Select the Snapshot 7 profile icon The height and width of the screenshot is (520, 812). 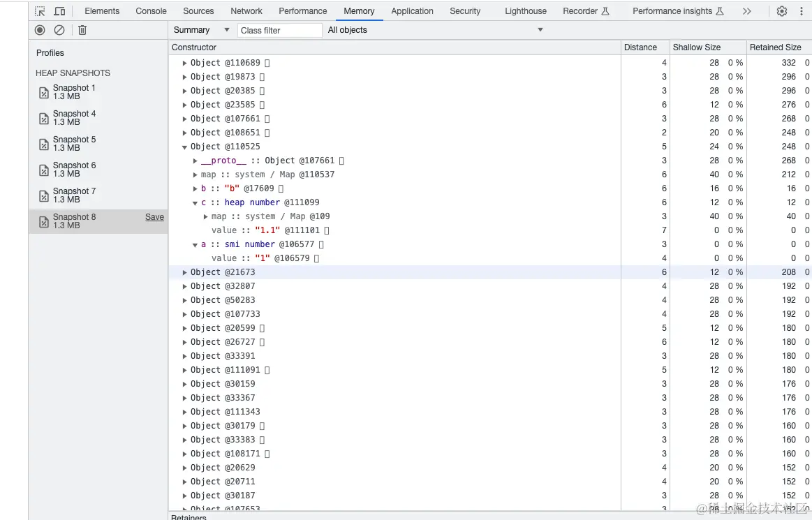tap(44, 195)
